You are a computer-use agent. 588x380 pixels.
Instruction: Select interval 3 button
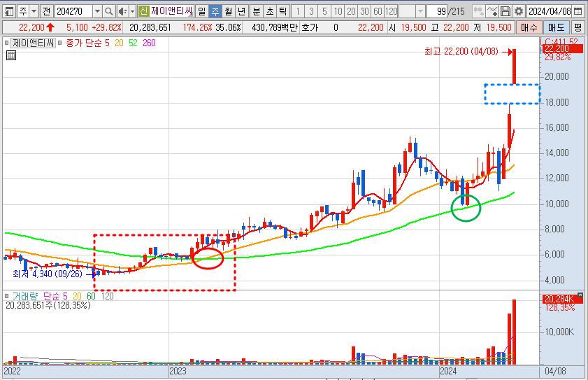coord(311,11)
